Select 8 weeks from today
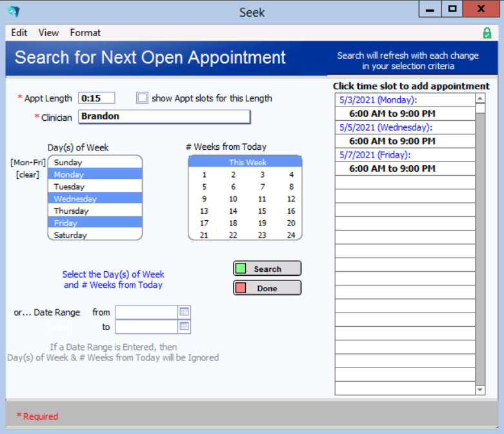This screenshot has height=434, width=504. tap(291, 187)
